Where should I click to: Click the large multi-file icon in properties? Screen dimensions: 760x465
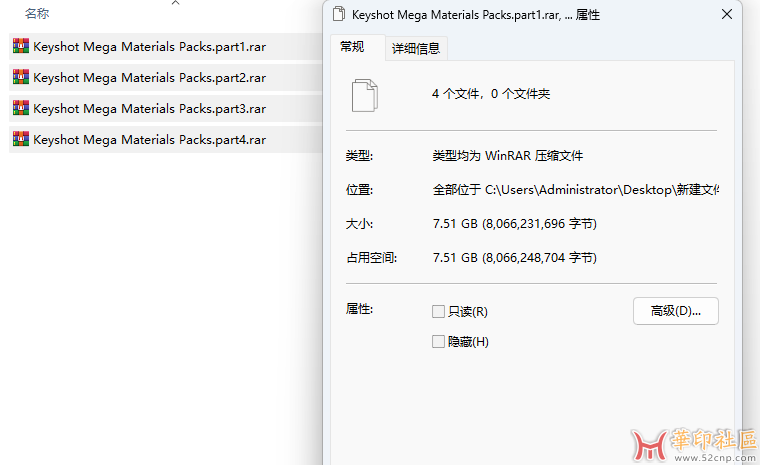click(365, 95)
